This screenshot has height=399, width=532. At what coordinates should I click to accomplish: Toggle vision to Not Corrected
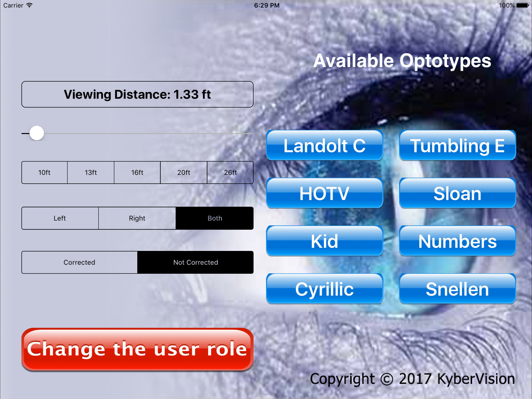click(x=195, y=262)
